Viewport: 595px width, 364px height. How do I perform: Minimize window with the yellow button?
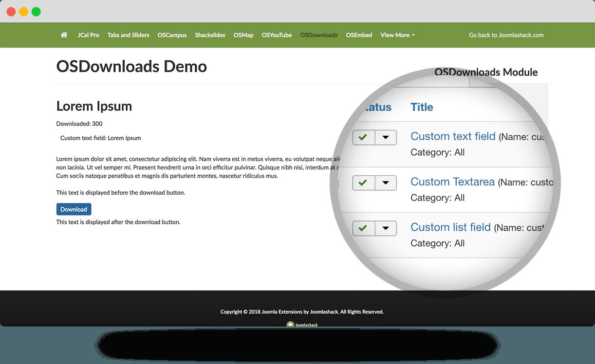[23, 12]
